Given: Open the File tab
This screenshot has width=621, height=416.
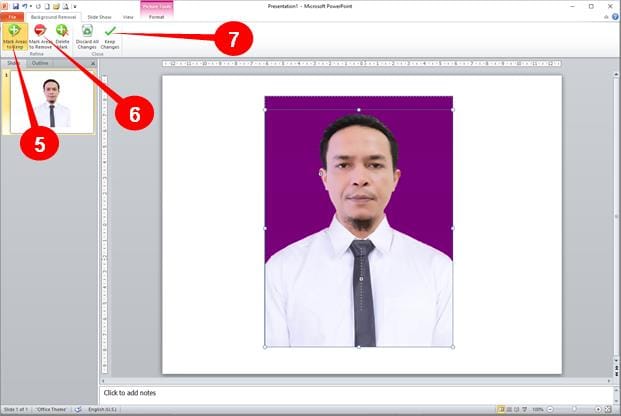Looking at the screenshot, I should coord(13,17).
